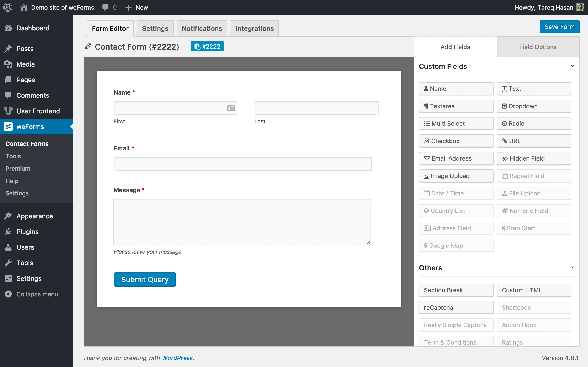The width and height of the screenshot is (588, 367).
Task: Open comments via the speech bubble icon
Action: pyautogui.click(x=105, y=7)
